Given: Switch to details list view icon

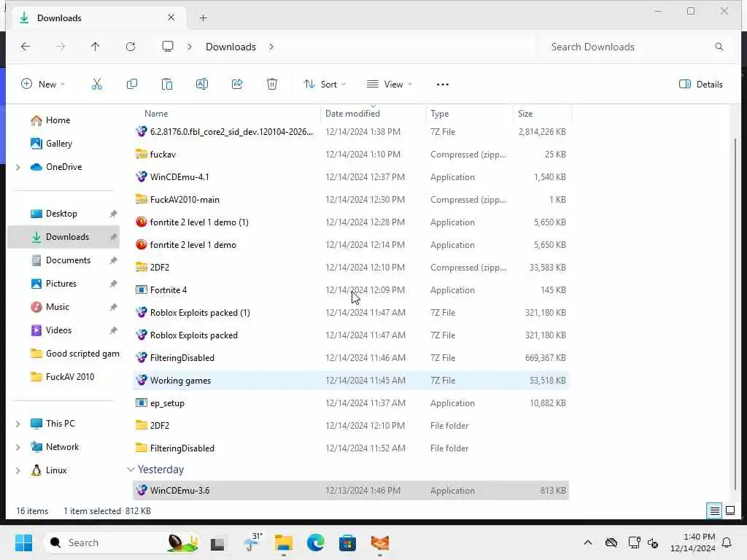Looking at the screenshot, I should click(x=715, y=511).
